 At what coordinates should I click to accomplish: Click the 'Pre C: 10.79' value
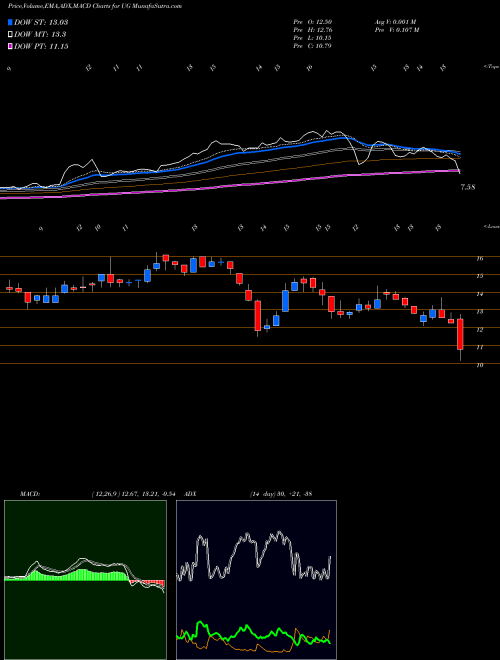point(312,46)
